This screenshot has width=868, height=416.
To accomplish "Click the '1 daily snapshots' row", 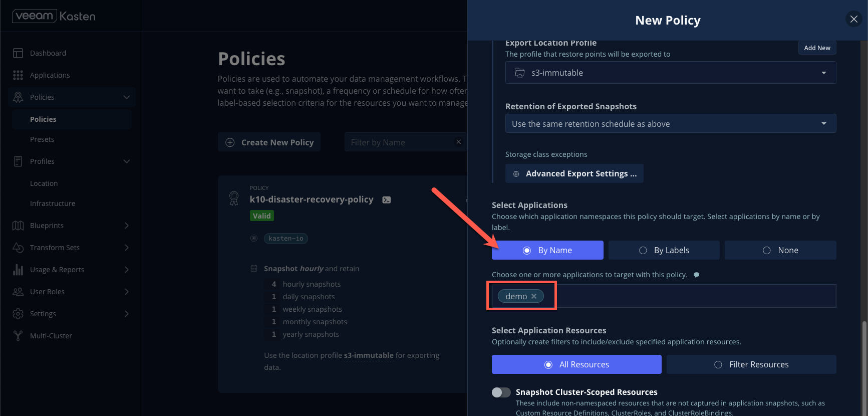I will [303, 297].
